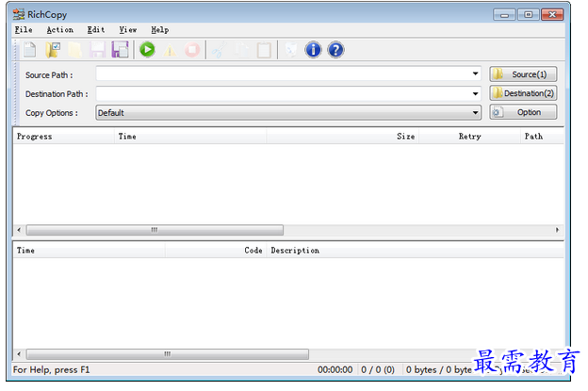The image size is (588, 391).
Task: Open the View menu
Action: (x=127, y=30)
